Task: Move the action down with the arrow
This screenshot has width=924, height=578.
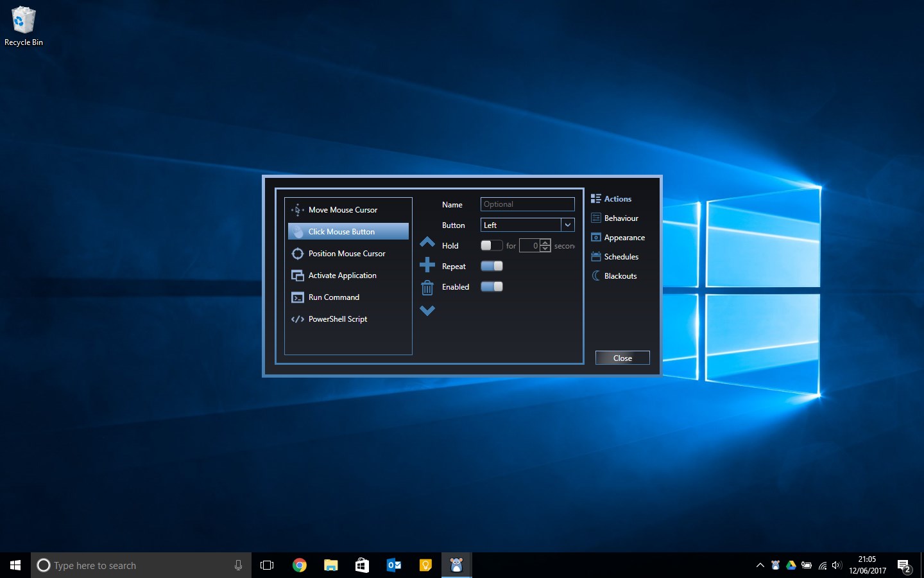Action: click(427, 311)
